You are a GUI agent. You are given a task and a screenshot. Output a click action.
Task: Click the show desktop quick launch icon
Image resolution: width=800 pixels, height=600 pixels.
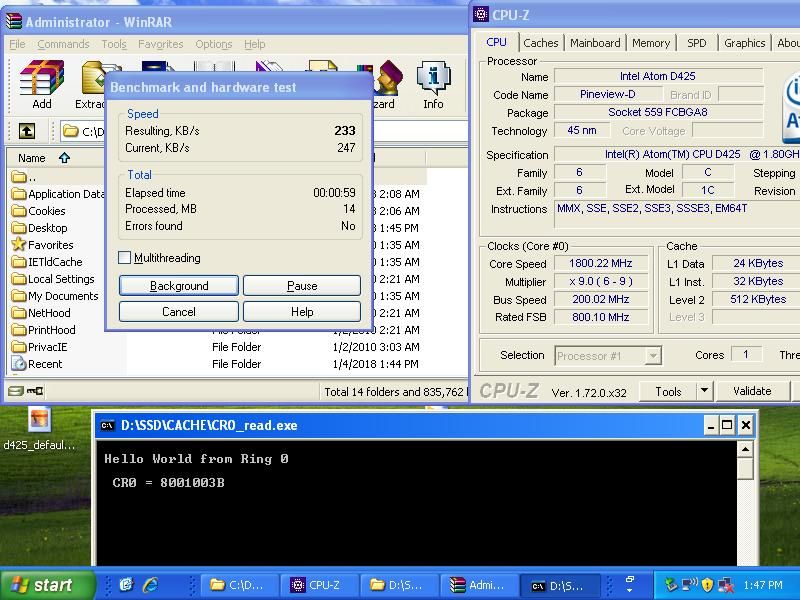click(x=126, y=585)
